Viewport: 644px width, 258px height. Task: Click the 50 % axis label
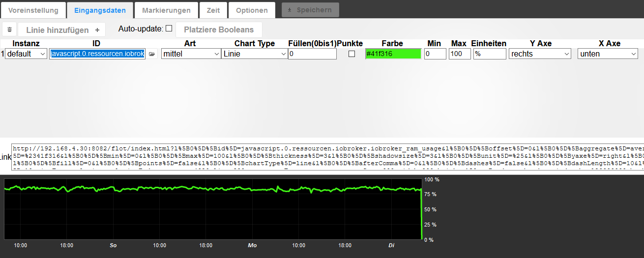(x=430, y=209)
